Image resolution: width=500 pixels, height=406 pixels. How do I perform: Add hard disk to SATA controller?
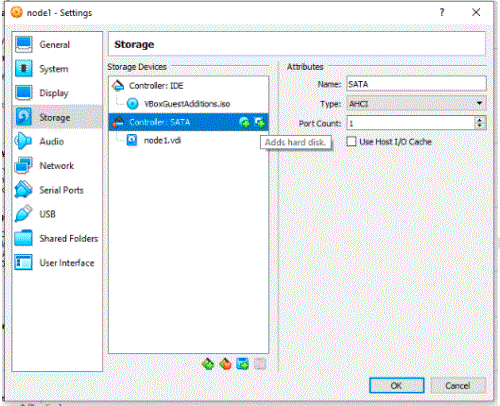tap(260, 123)
